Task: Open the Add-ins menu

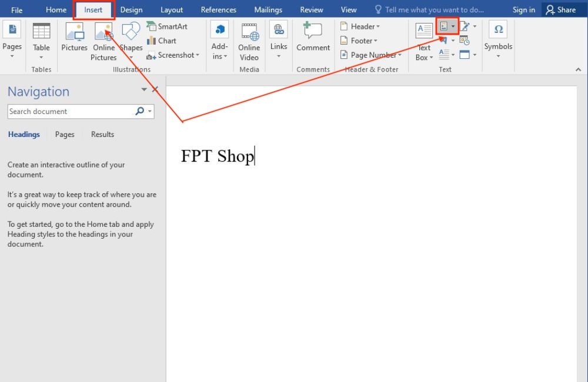Action: pos(220,41)
